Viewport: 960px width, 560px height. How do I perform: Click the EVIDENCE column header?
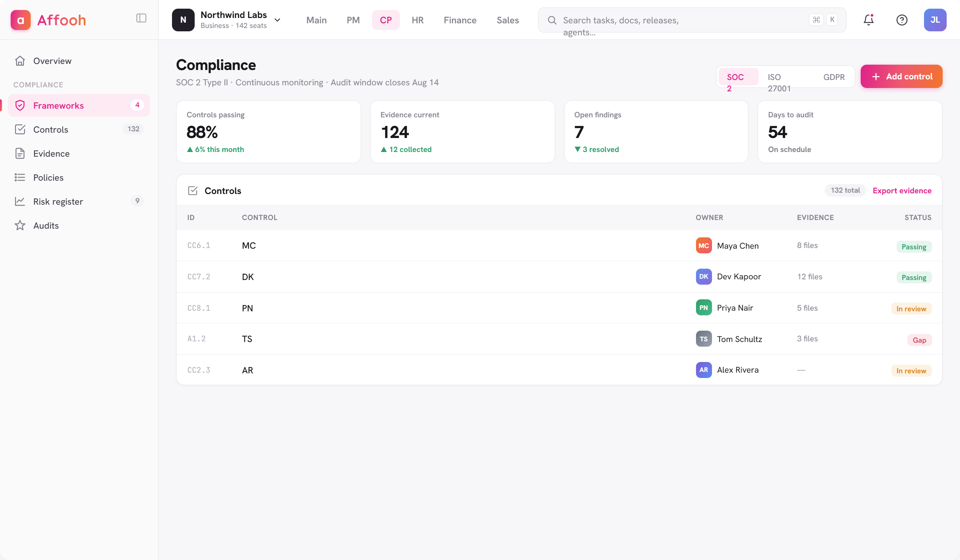click(x=815, y=218)
